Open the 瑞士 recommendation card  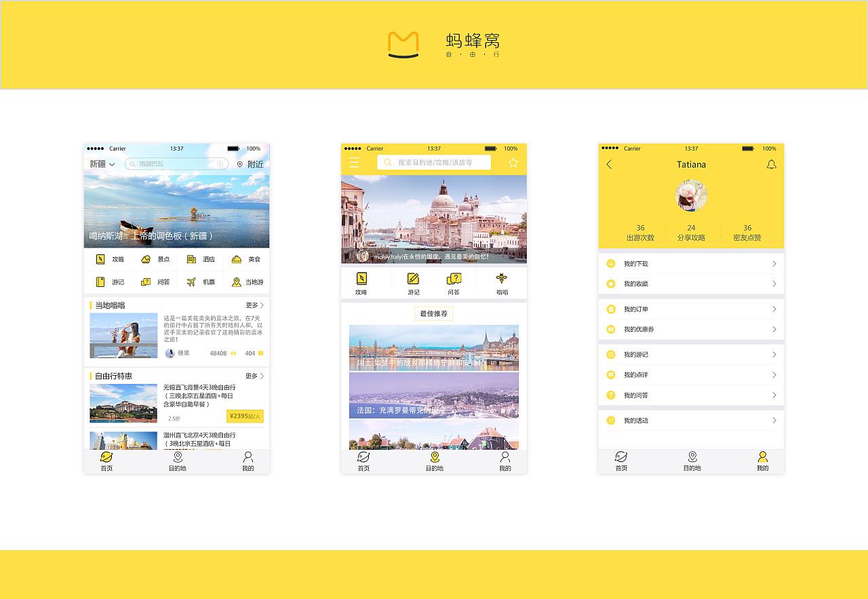tap(434, 347)
